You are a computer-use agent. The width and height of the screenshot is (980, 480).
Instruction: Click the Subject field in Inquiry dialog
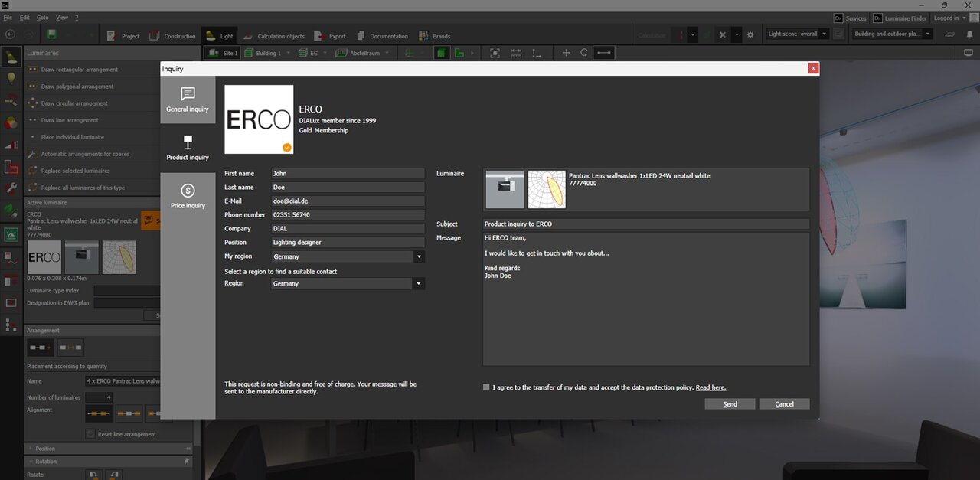[646, 224]
